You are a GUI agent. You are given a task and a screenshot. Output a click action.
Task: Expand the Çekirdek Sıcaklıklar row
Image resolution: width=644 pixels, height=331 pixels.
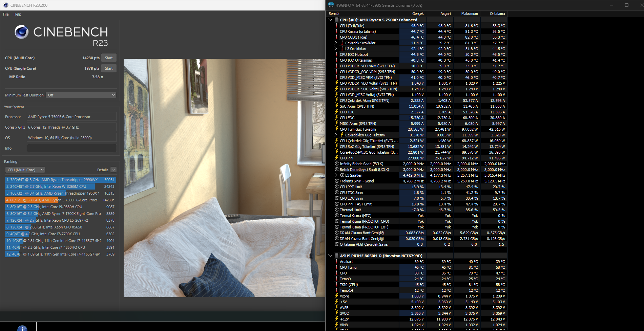tap(336, 43)
